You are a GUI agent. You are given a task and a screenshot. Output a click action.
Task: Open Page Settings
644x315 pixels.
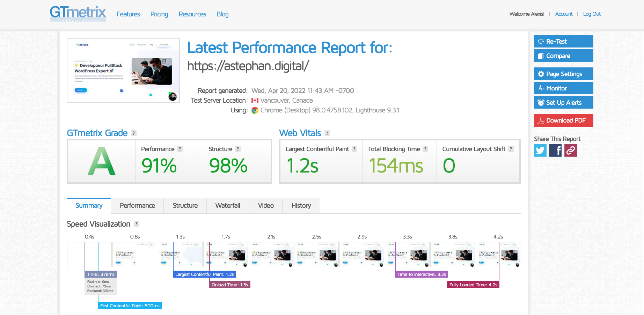pyautogui.click(x=564, y=74)
